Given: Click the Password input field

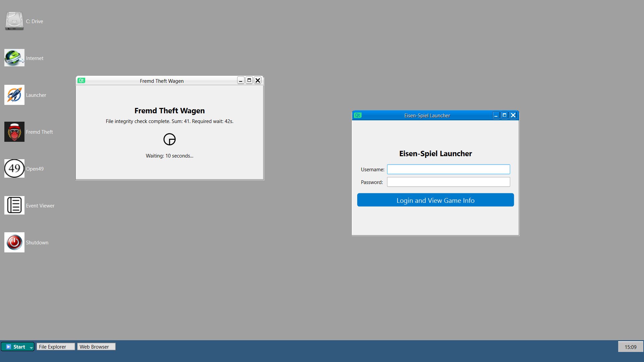Looking at the screenshot, I should pyautogui.click(x=448, y=182).
